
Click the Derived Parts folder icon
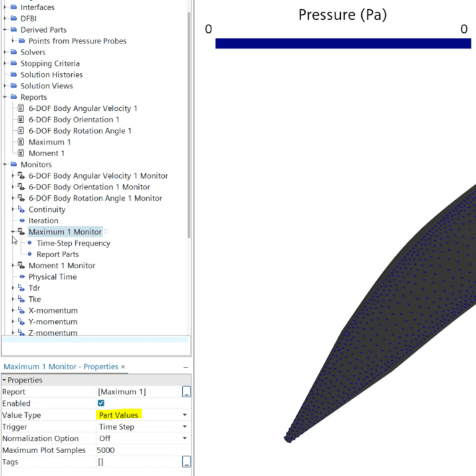coord(14,30)
